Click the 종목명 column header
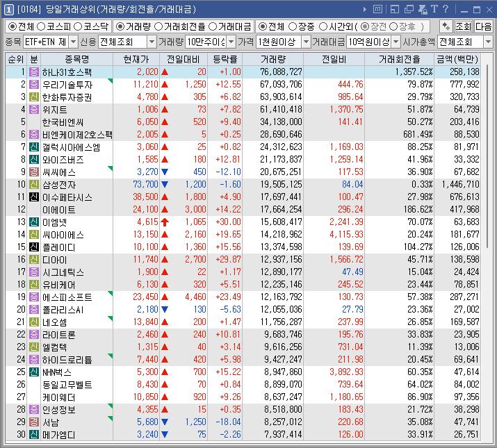Screen dimensions: 497x448 76,59
